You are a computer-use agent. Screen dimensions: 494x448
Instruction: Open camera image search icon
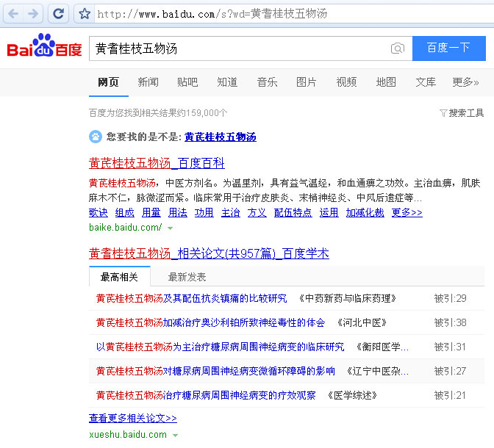tap(397, 48)
